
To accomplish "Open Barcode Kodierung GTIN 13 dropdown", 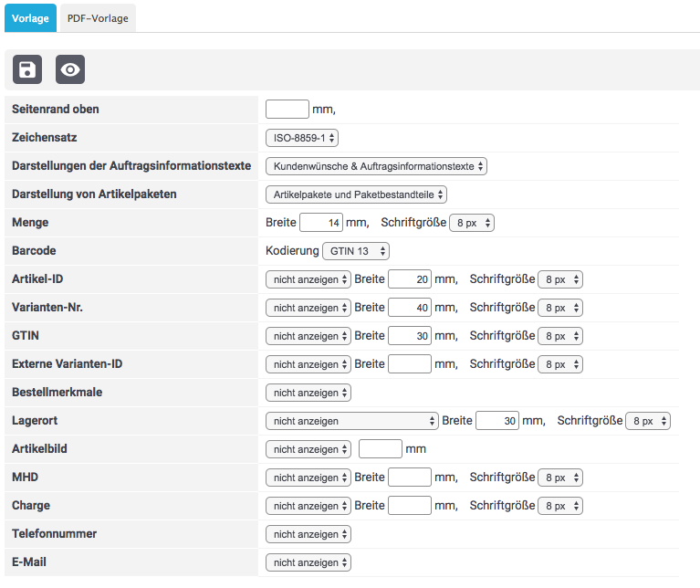I will 356,251.
